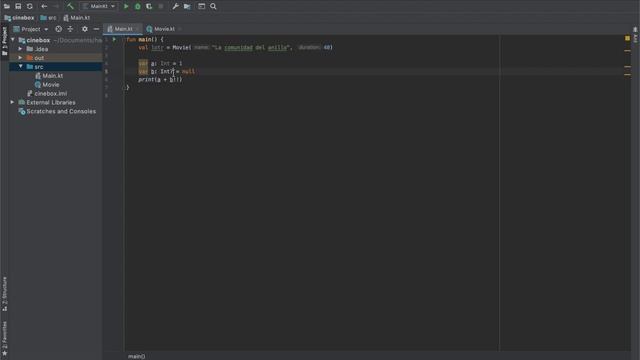Click the run gutter icon beside main()
This screenshot has height=360, width=640.
pyautogui.click(x=114, y=40)
